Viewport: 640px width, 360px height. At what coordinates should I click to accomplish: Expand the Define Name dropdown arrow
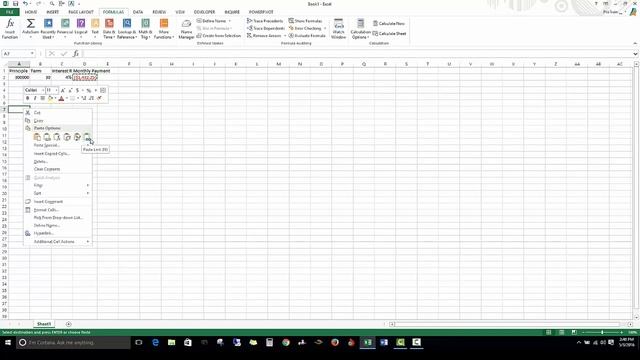(229, 21)
